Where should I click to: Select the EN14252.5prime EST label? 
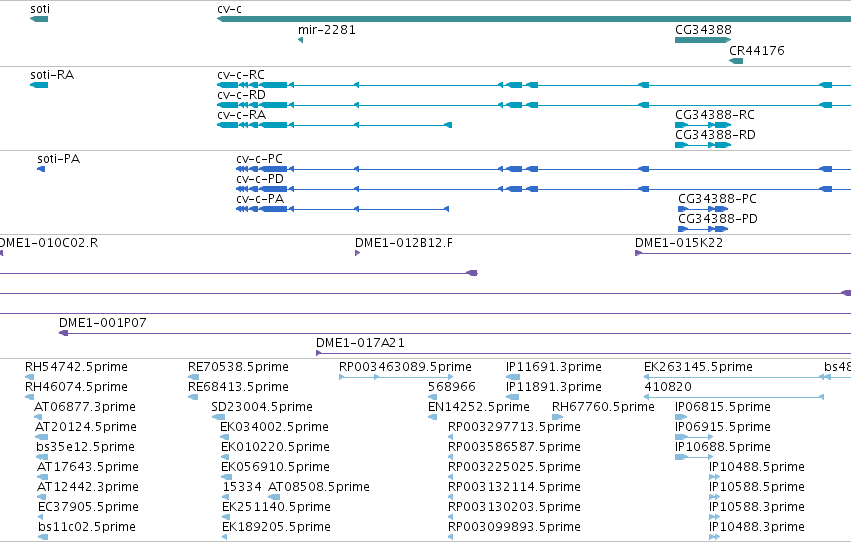point(479,407)
